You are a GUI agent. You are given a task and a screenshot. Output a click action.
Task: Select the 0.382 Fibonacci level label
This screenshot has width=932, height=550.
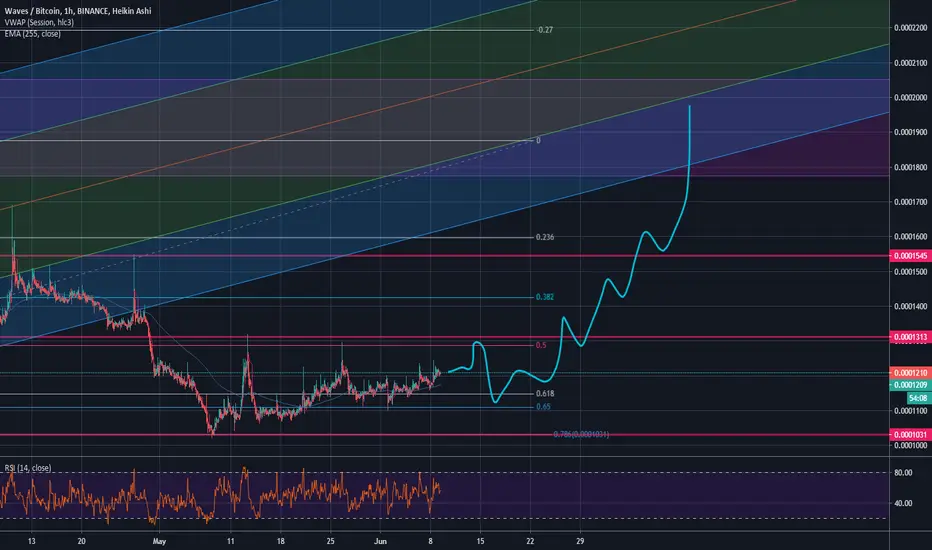545,297
